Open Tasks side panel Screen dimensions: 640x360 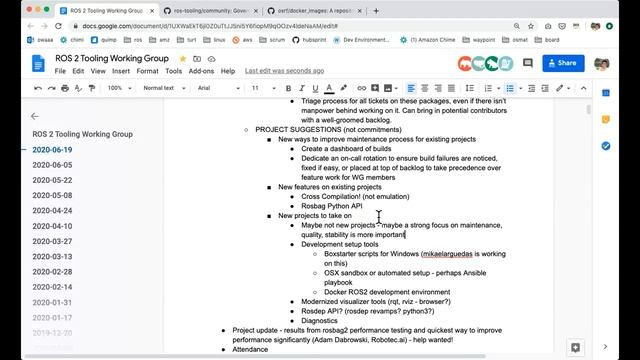coord(606,146)
